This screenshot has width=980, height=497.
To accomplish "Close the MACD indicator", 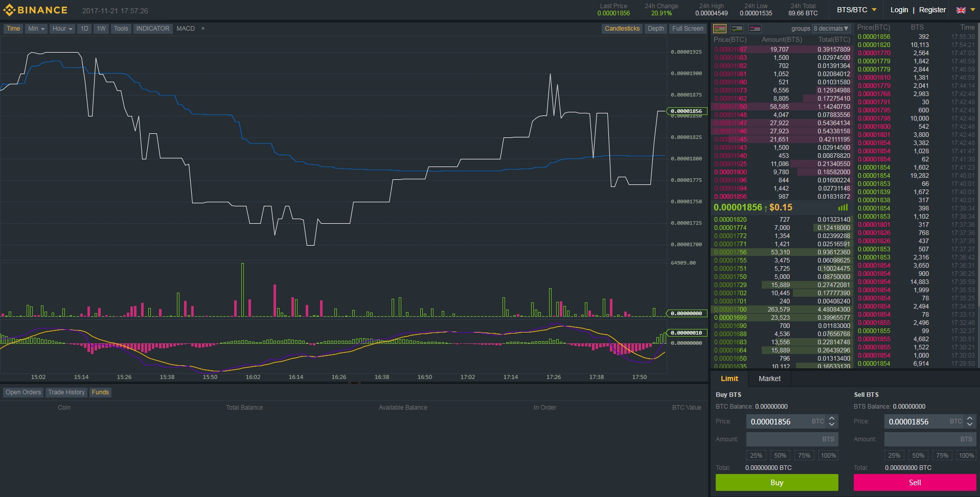I will coord(203,29).
